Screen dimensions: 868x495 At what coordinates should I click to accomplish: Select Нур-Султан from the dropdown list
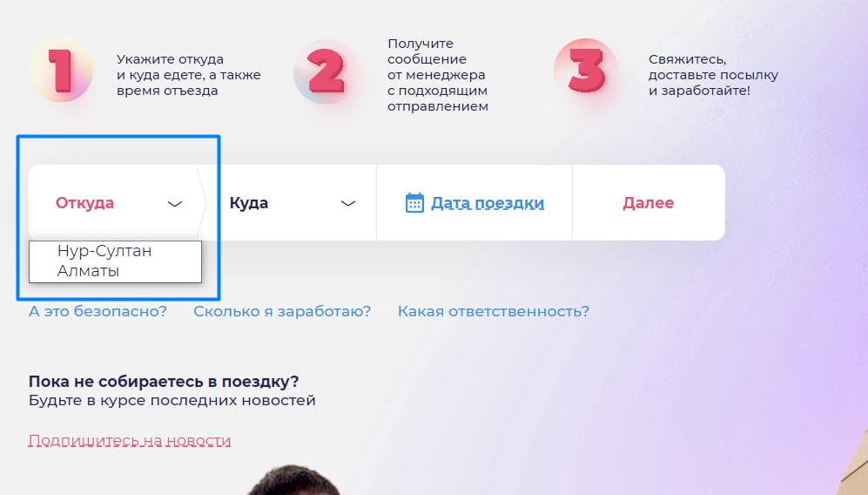(x=104, y=251)
